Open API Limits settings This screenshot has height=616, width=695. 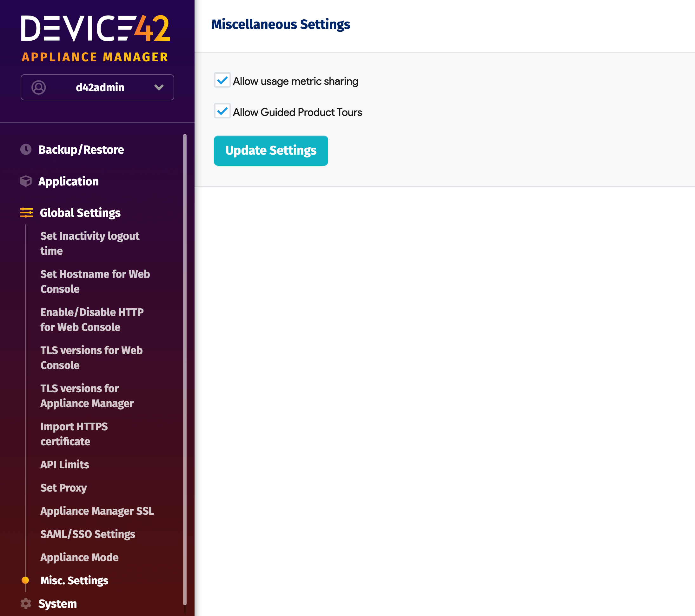[x=64, y=464]
